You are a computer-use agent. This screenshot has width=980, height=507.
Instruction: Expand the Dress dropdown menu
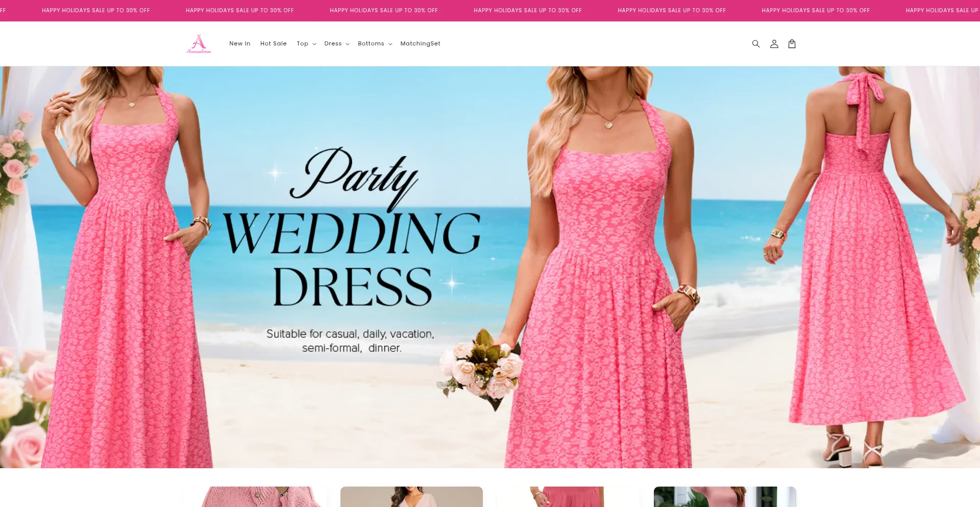[336, 44]
